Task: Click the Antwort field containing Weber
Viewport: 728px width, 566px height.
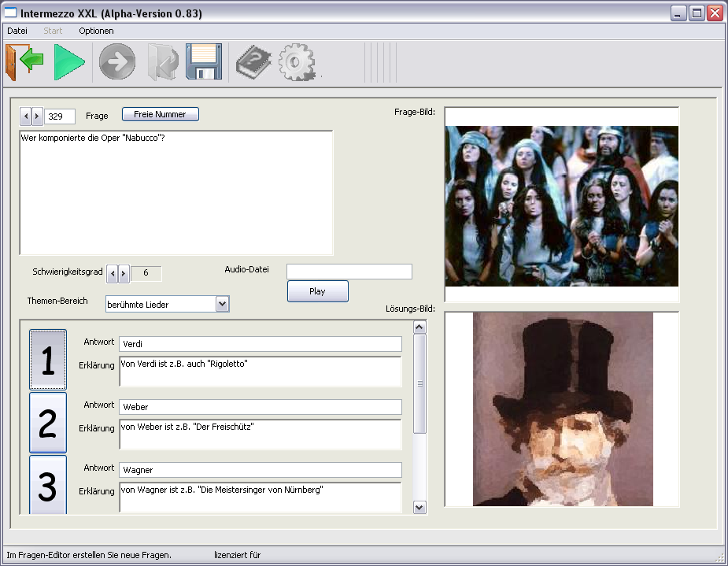Action: [261, 407]
